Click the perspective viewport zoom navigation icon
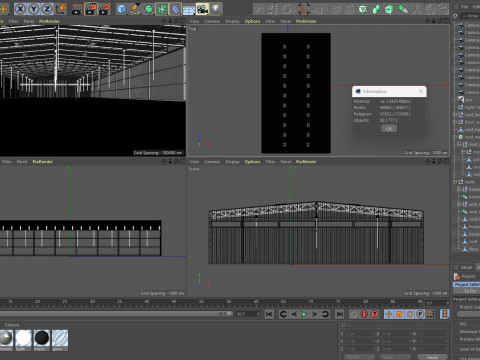The height and width of the screenshot is (360, 480). click(x=170, y=21)
